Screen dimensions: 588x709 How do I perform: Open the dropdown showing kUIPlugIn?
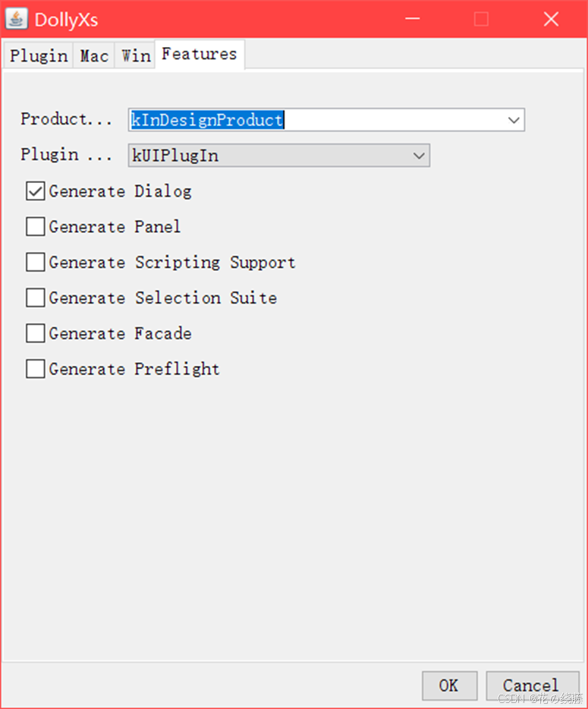419,155
